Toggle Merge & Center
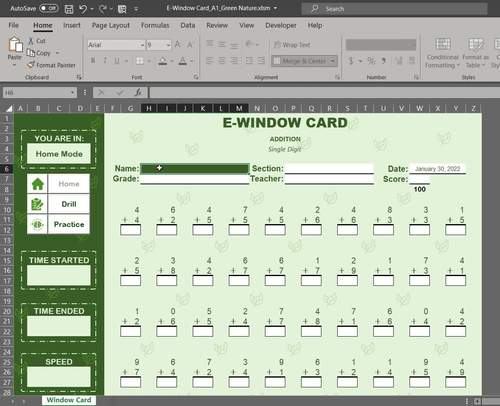 click(300, 61)
